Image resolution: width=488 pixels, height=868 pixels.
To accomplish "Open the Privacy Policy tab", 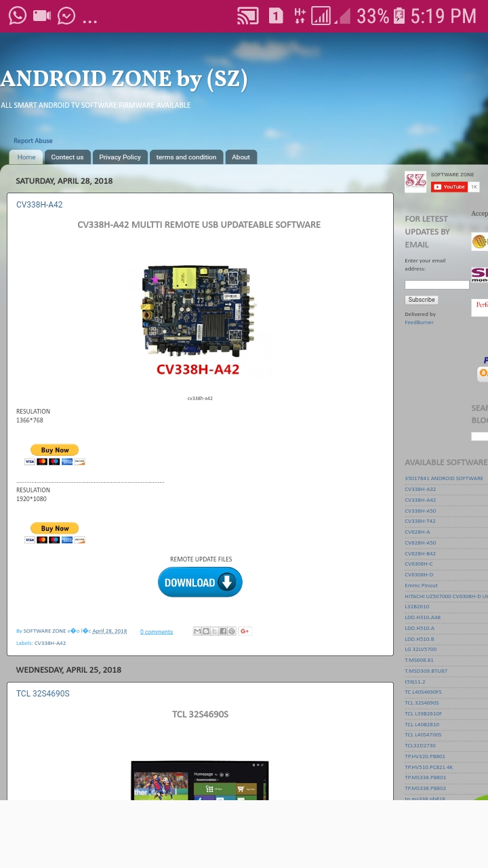I will pyautogui.click(x=120, y=157).
